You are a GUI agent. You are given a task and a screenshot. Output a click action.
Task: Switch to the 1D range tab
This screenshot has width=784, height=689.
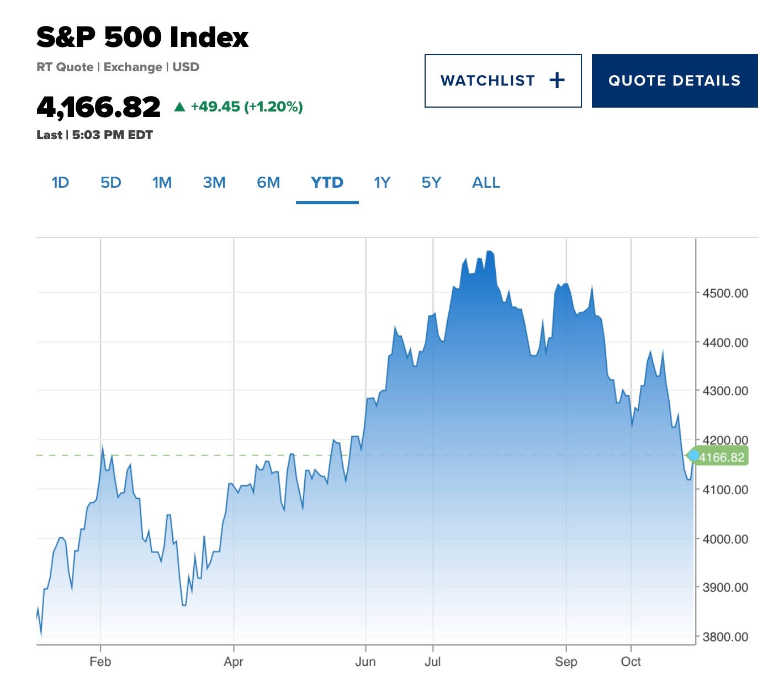[x=60, y=183]
